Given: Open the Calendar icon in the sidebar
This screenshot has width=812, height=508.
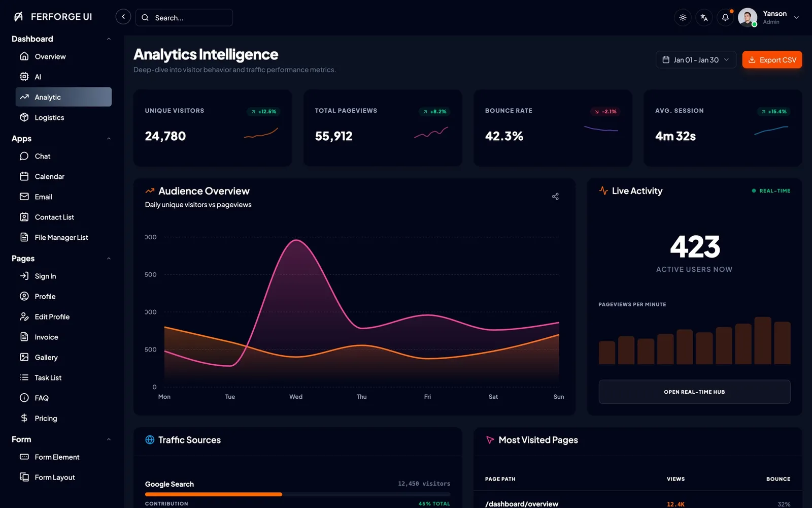Looking at the screenshot, I should pyautogui.click(x=24, y=176).
